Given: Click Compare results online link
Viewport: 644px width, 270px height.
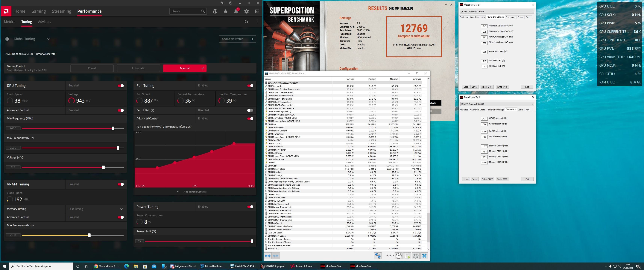Looking at the screenshot, I should 414,36.
